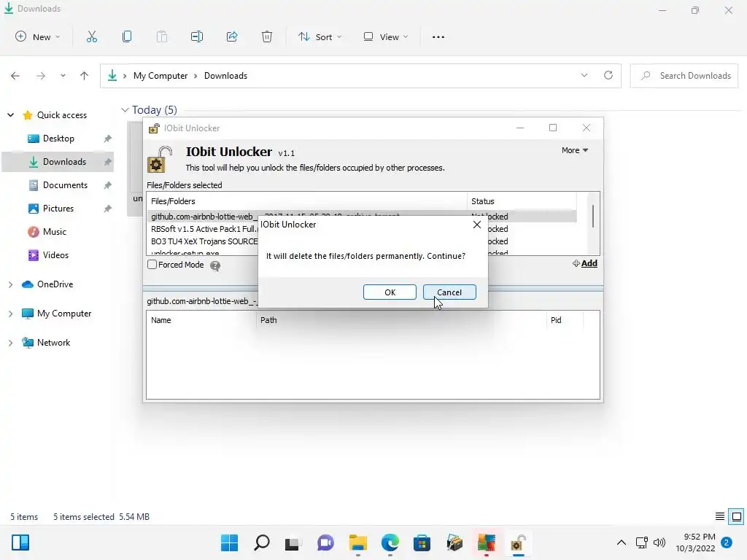Enable the Forced Mode checkbox
Image resolution: width=747 pixels, height=560 pixels.
pos(152,264)
